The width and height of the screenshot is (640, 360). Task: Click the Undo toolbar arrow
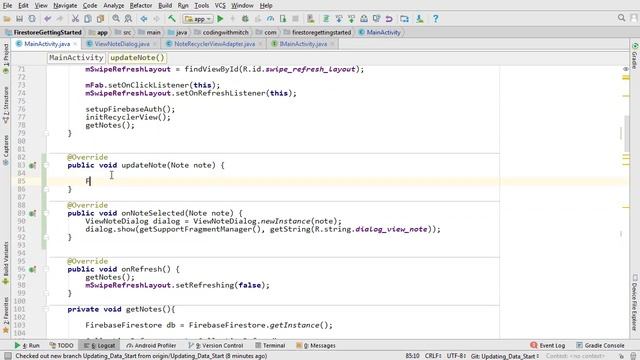click(x=48, y=19)
